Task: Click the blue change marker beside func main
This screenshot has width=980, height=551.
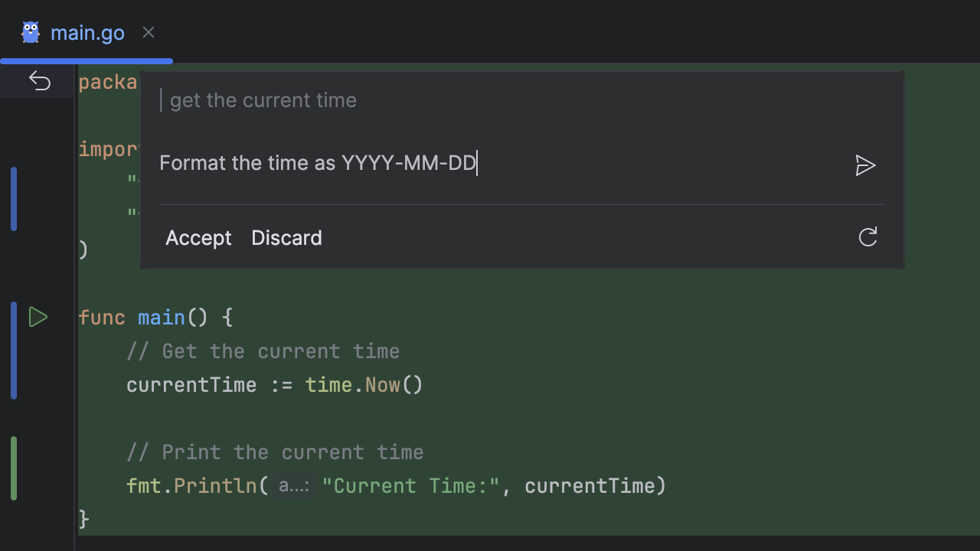Action: pos(14,350)
